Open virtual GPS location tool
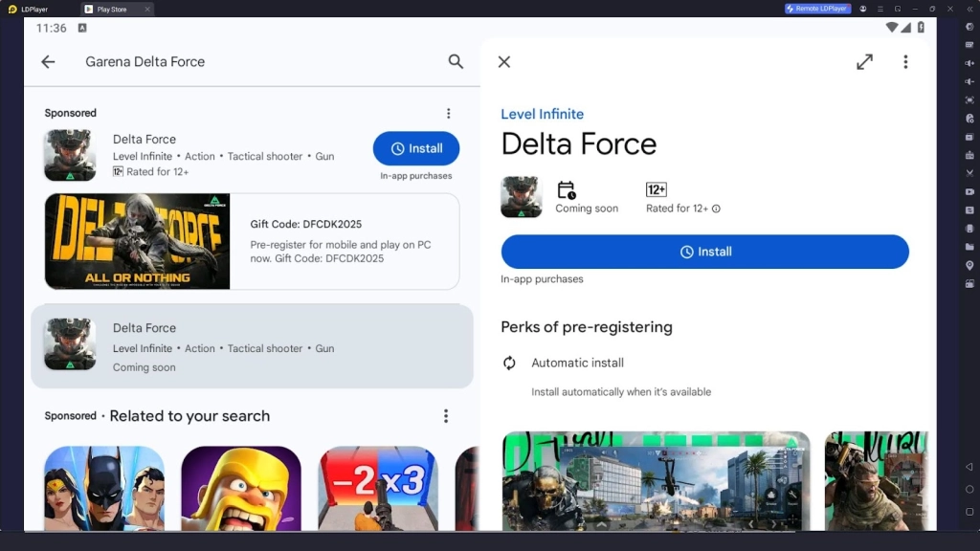The width and height of the screenshot is (980, 551). pyautogui.click(x=969, y=266)
